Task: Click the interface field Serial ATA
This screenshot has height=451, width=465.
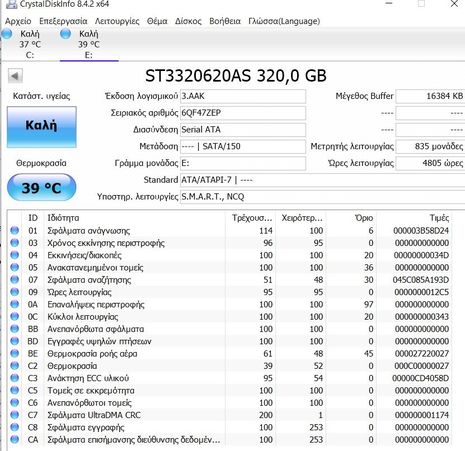Action: tap(243, 130)
